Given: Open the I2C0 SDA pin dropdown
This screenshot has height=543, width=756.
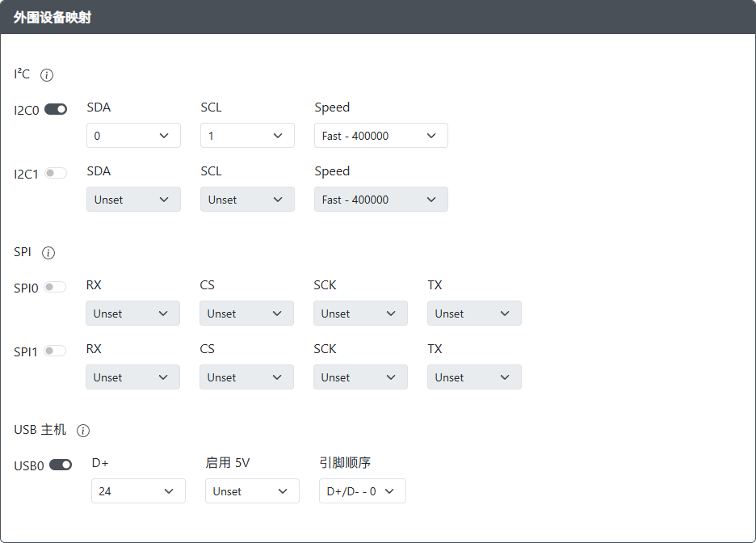Looking at the screenshot, I should point(133,136).
